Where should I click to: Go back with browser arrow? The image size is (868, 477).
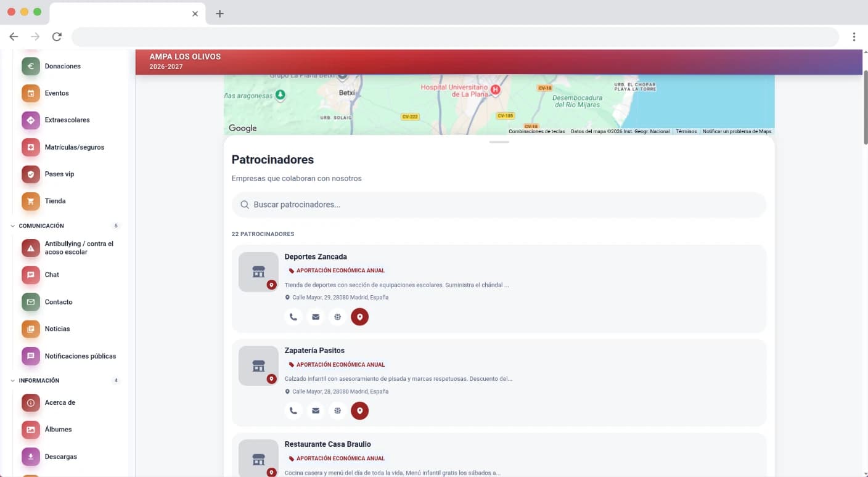pos(14,37)
